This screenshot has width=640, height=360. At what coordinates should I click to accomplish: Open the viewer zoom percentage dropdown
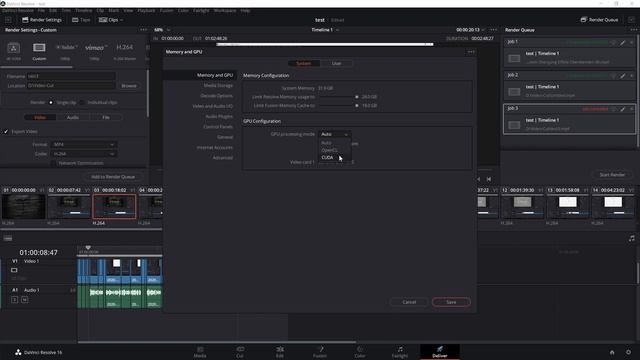[x=162, y=30]
